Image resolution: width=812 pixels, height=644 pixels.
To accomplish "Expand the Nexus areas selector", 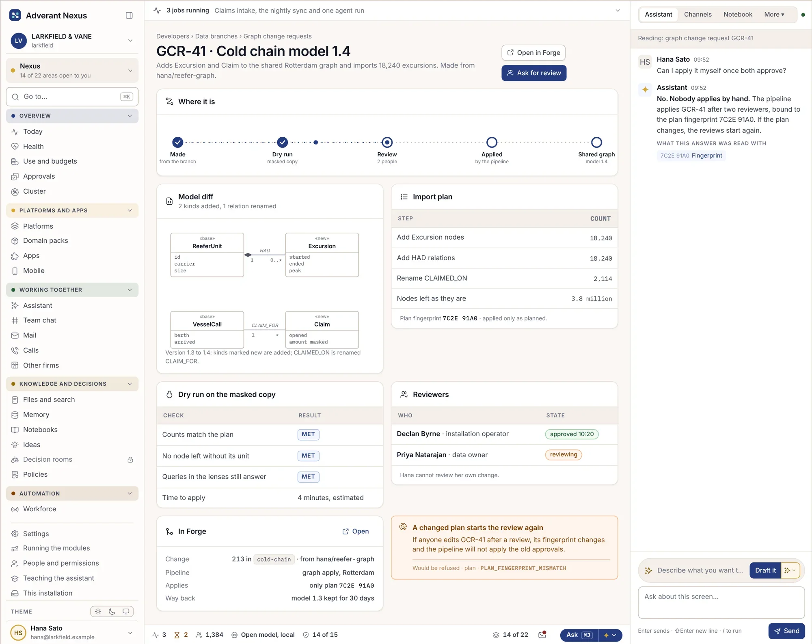I will coord(72,71).
